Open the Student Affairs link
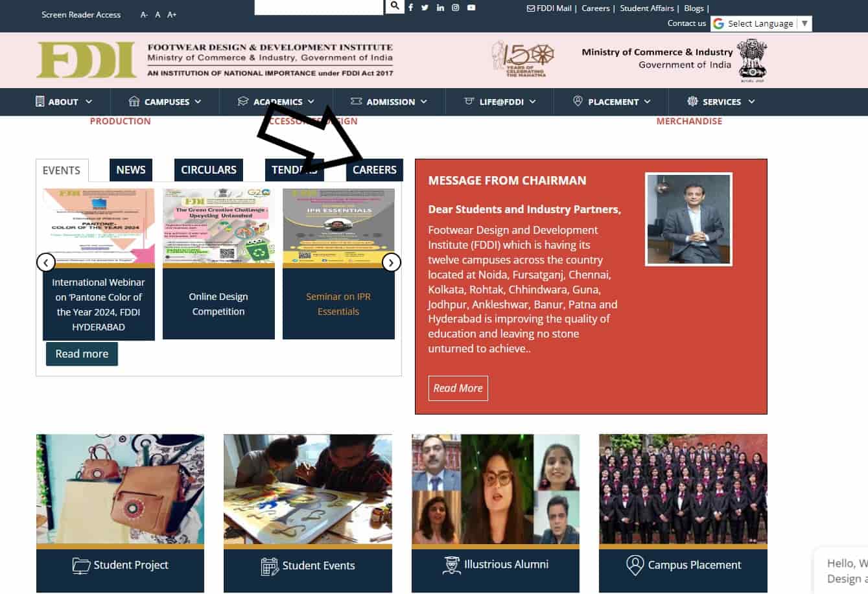Screen dimensions: 868x594 point(646,8)
